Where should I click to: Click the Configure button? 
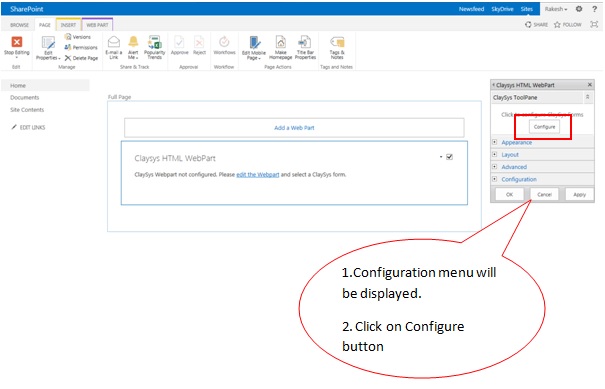pyautogui.click(x=544, y=127)
